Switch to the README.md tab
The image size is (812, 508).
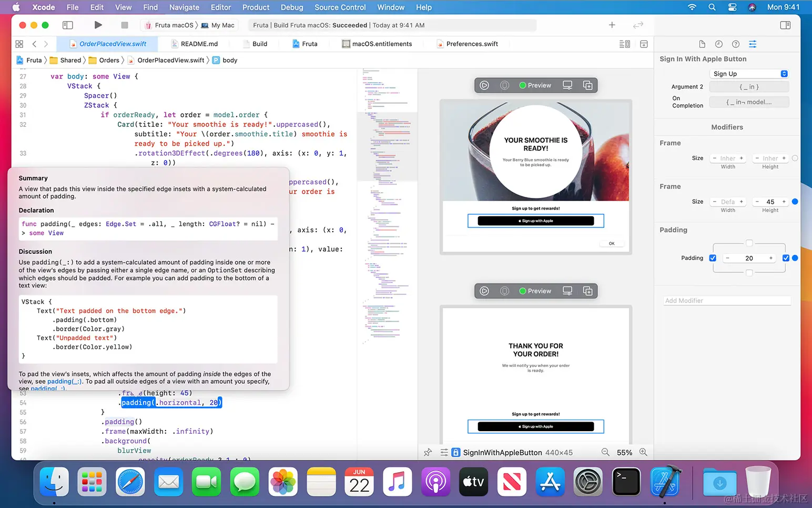199,44
